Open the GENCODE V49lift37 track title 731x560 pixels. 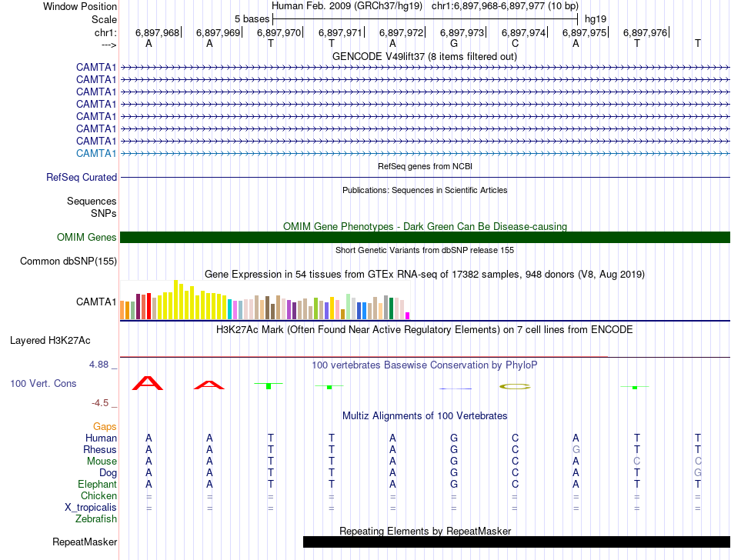[424, 56]
